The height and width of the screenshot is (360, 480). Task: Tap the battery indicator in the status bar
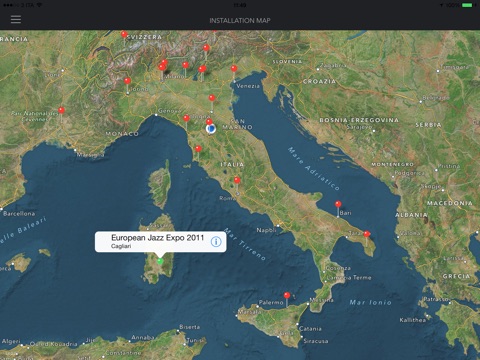click(467, 5)
